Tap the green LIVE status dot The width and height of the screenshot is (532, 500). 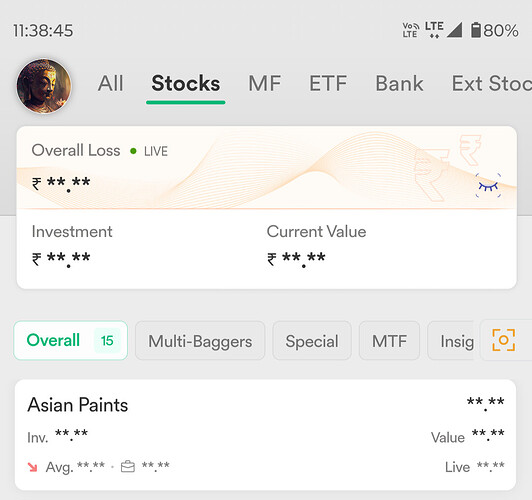click(133, 151)
